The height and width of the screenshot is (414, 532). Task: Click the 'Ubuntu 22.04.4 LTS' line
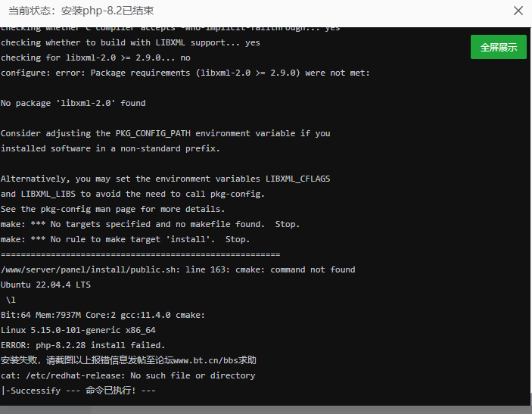click(45, 285)
